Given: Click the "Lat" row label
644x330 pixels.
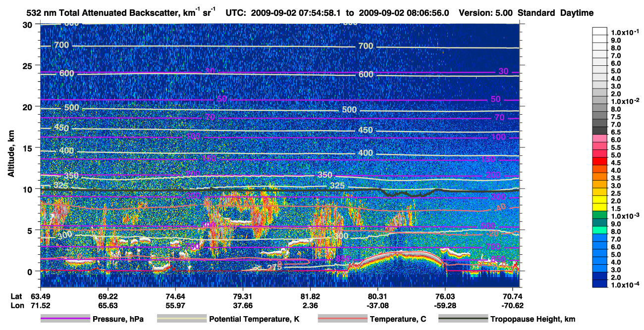Looking at the screenshot, I should (x=16, y=296).
